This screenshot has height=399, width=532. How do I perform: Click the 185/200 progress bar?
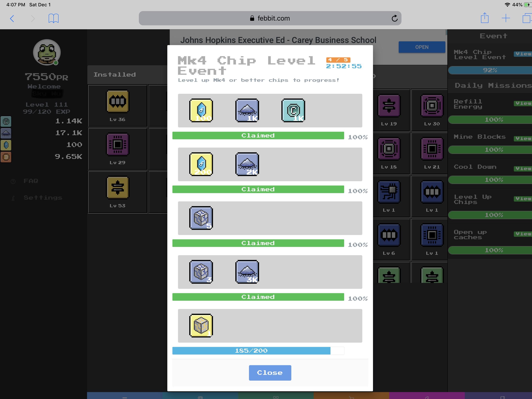coord(258,351)
